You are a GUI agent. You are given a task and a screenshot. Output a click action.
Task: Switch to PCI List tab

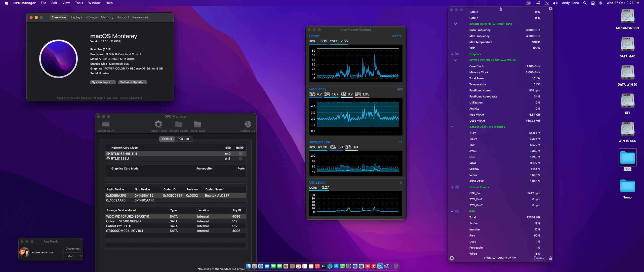tap(183, 139)
